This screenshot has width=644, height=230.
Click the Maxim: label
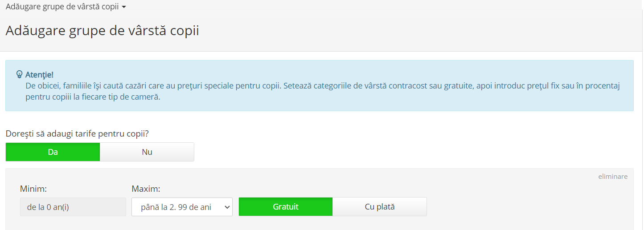146,189
